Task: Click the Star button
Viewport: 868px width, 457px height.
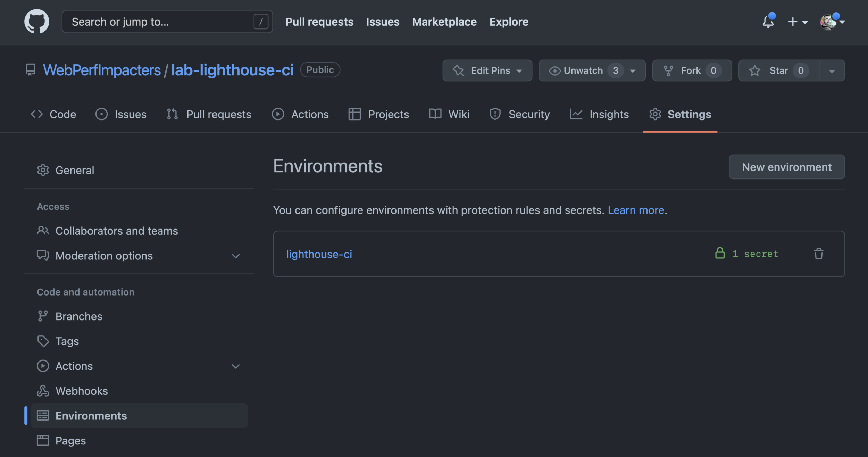Action: click(778, 71)
